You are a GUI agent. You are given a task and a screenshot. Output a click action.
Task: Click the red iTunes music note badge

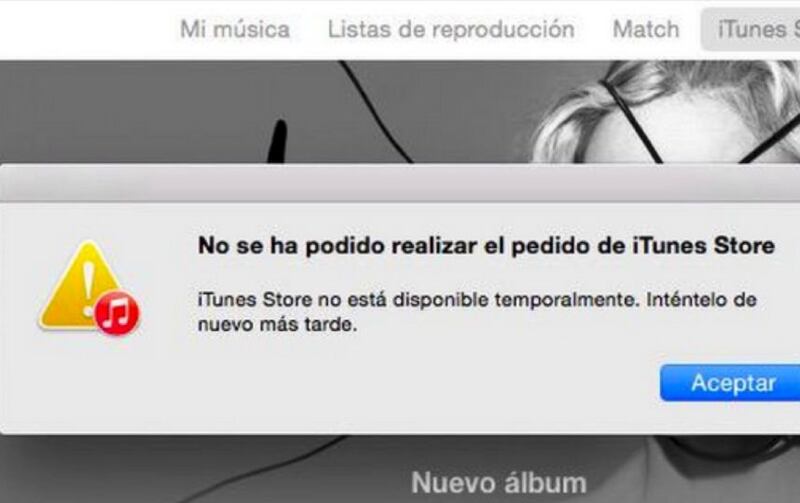117,313
